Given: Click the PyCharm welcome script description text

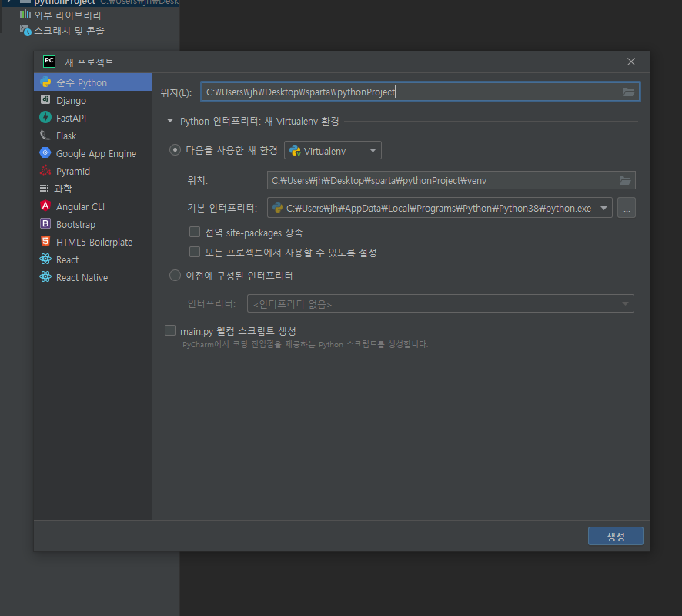Looking at the screenshot, I should [x=305, y=344].
